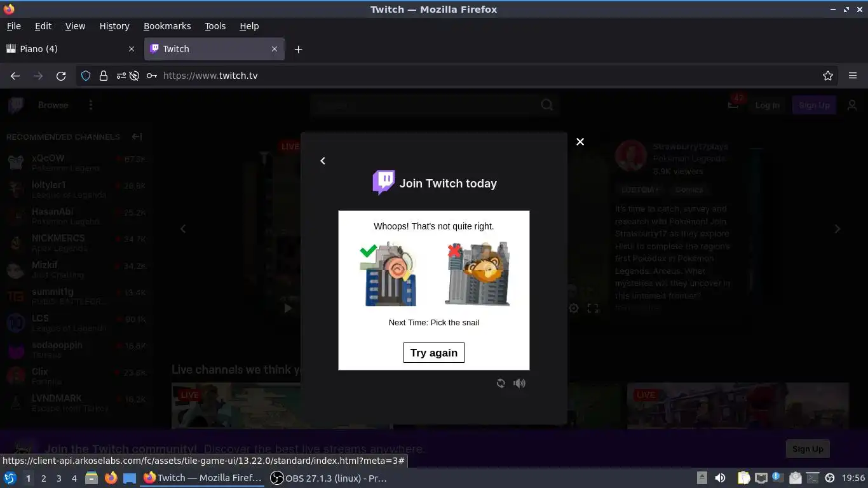The height and width of the screenshot is (488, 868).
Task: Close the Twitch browser tab
Action: click(x=275, y=49)
